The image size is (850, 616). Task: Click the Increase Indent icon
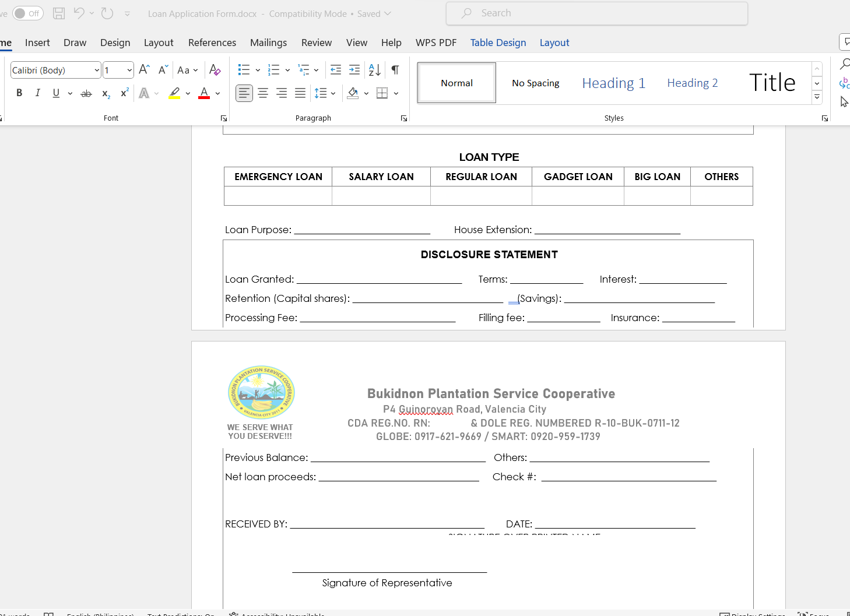[x=354, y=70]
